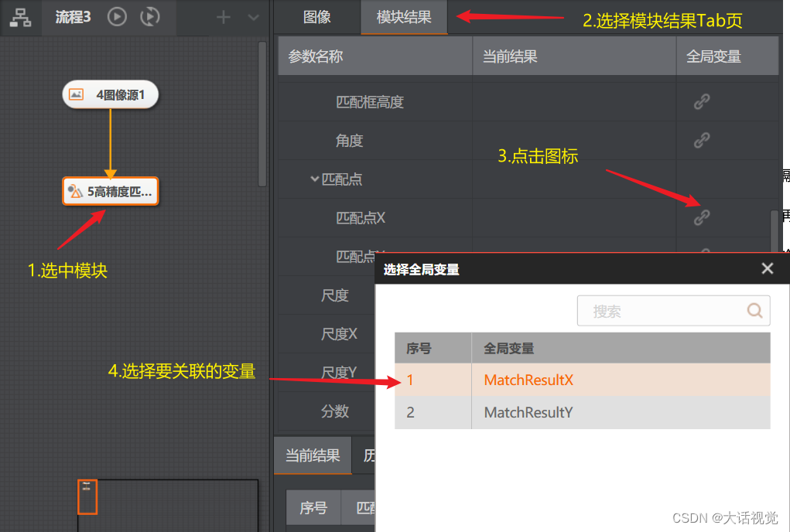The height and width of the screenshot is (532, 790).
Task: Start continuous run with the loop play icon
Action: (149, 16)
